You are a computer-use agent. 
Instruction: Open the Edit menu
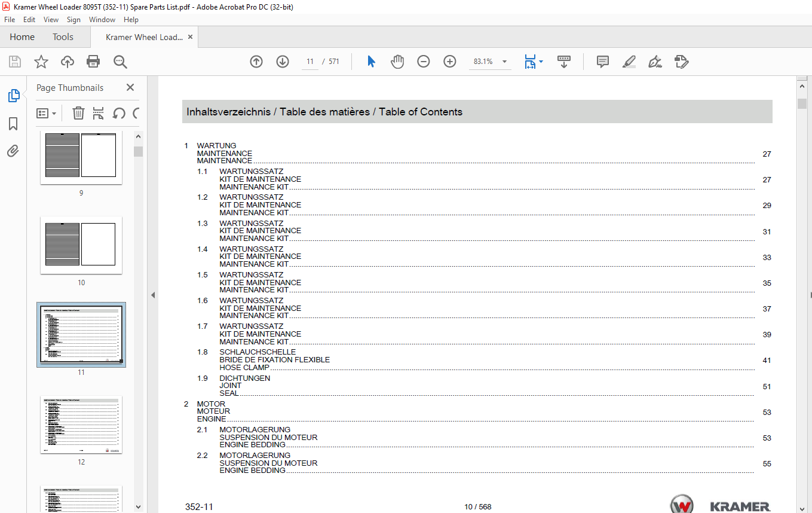[29, 20]
